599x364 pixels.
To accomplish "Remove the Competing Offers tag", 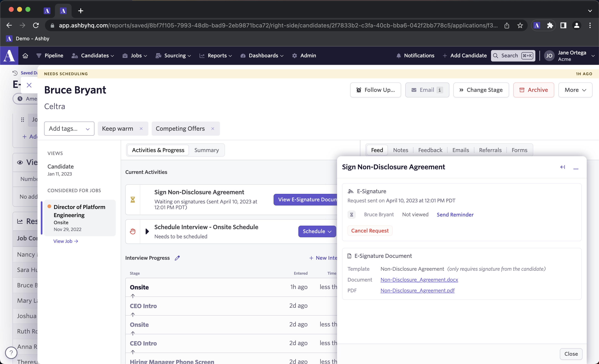I will [213, 128].
